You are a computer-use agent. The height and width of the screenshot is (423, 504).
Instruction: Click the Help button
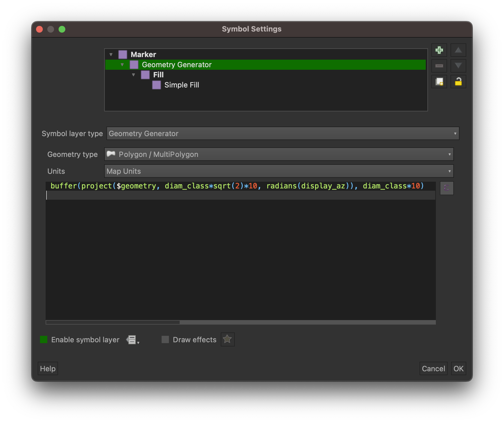point(48,368)
